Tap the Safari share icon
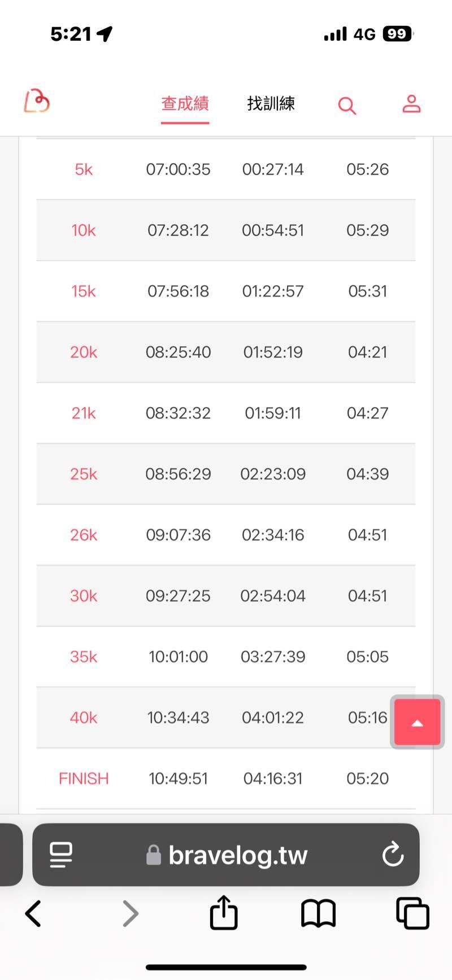452x980 pixels. [x=224, y=913]
